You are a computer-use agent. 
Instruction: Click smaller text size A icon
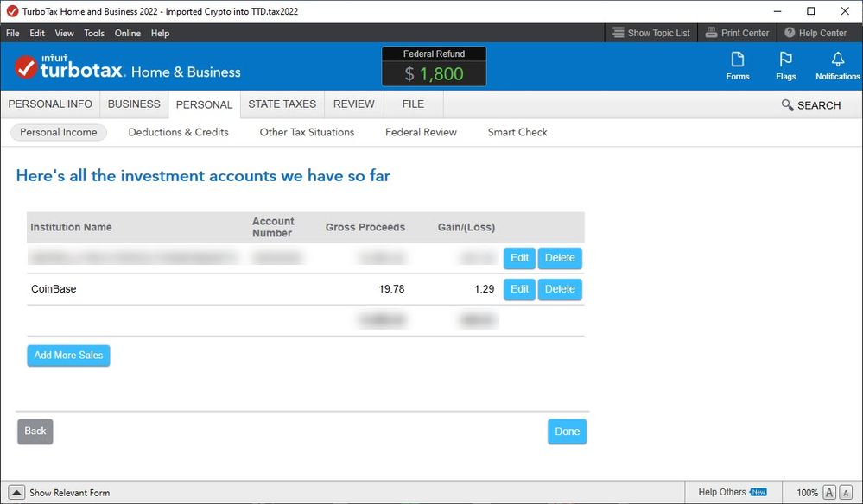[847, 492]
